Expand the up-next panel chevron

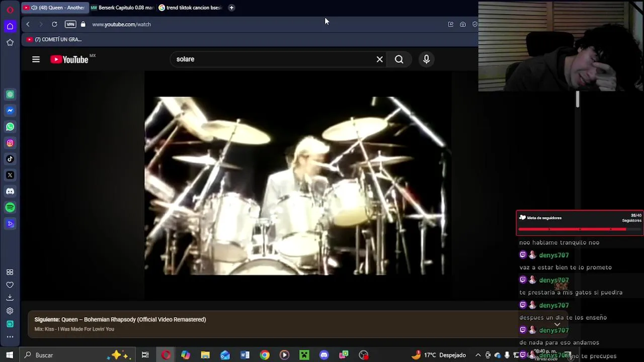click(557, 324)
